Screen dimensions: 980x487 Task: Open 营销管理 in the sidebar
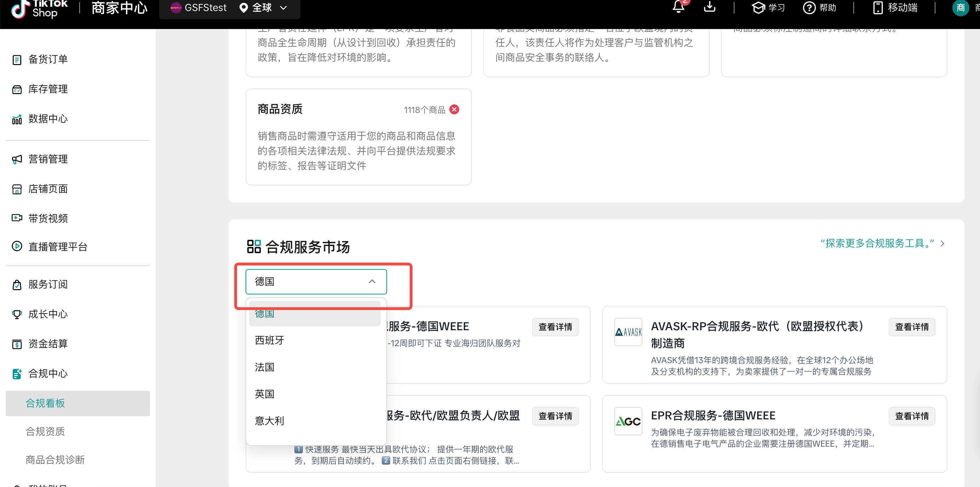(48, 159)
